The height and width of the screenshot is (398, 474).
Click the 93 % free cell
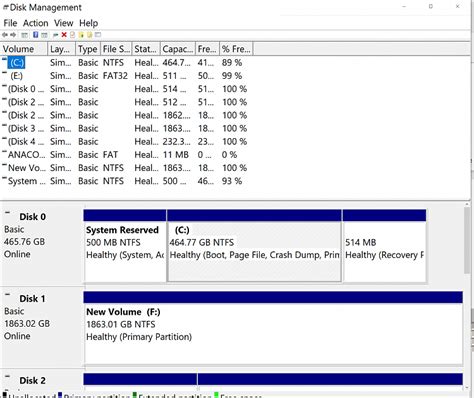pos(232,181)
